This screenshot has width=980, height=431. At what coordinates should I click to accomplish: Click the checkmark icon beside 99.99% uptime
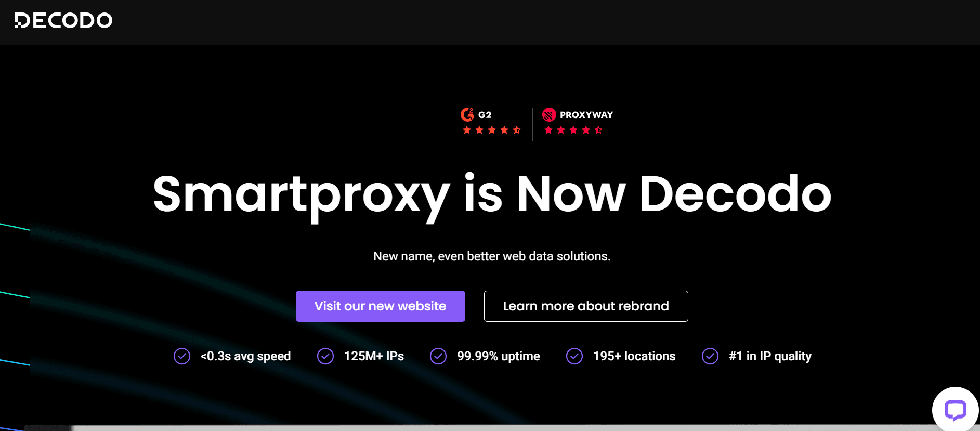click(x=438, y=356)
